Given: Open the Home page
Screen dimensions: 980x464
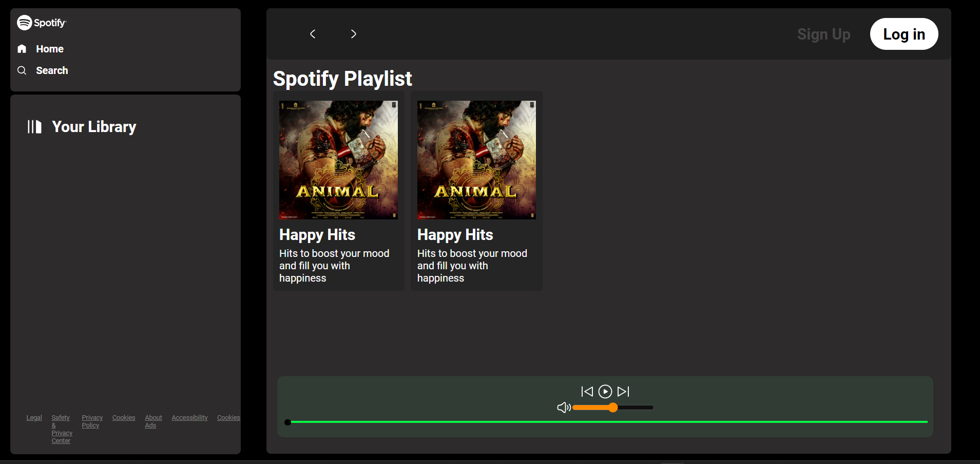Looking at the screenshot, I should [x=49, y=49].
